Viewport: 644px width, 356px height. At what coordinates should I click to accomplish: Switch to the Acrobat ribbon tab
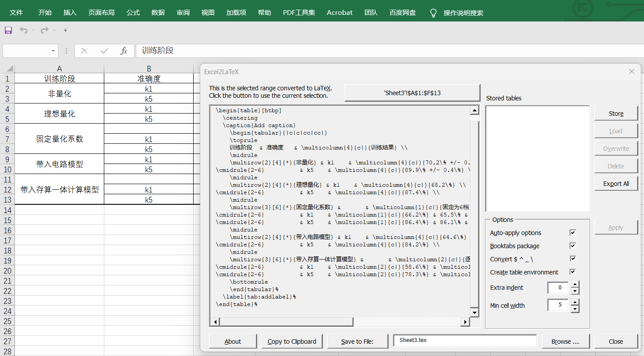[x=340, y=13]
